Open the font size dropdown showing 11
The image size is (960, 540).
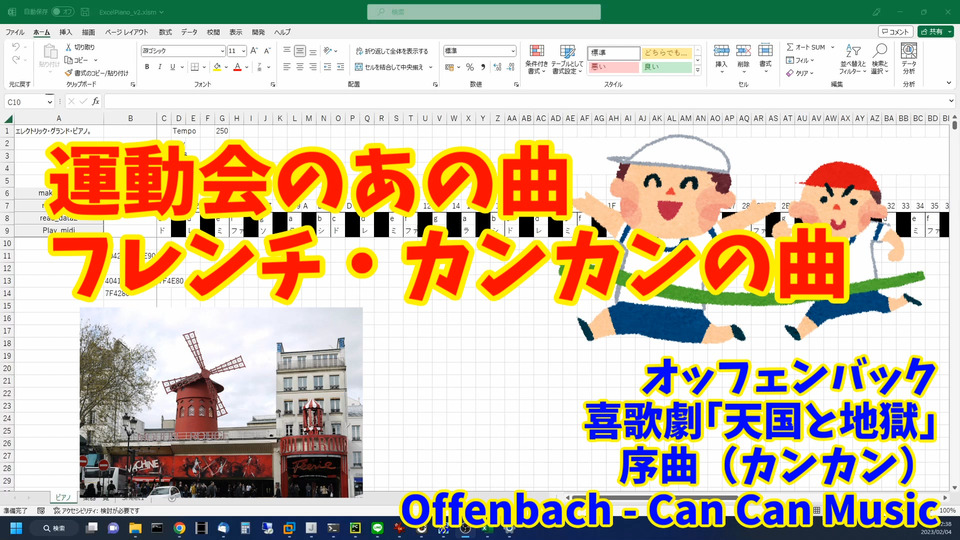pos(243,51)
